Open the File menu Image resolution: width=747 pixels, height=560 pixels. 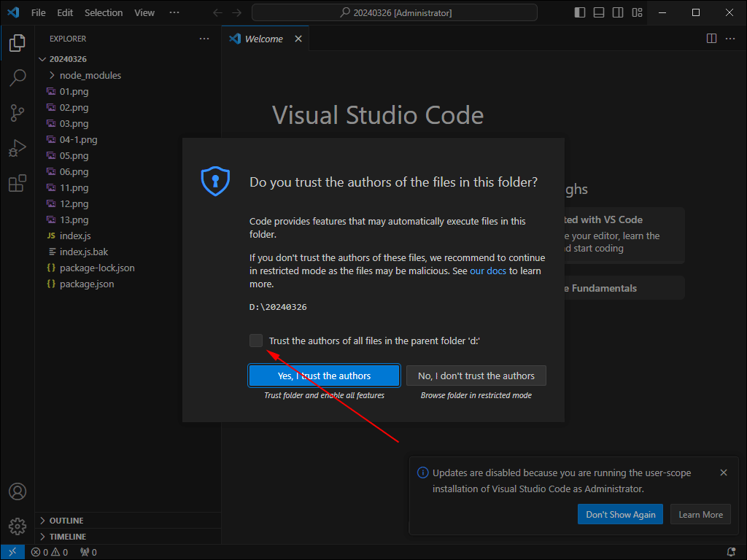click(x=38, y=13)
